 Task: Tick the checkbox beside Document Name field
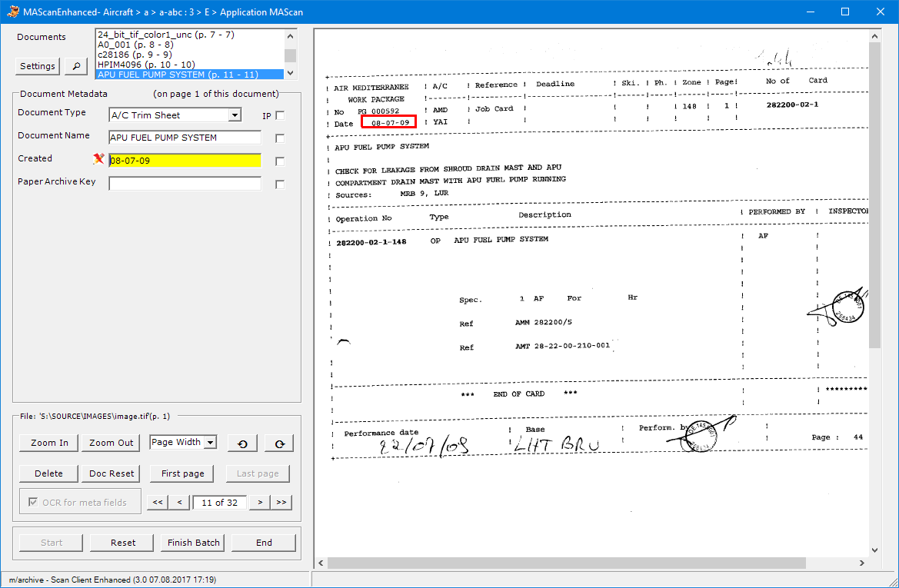[x=280, y=138]
